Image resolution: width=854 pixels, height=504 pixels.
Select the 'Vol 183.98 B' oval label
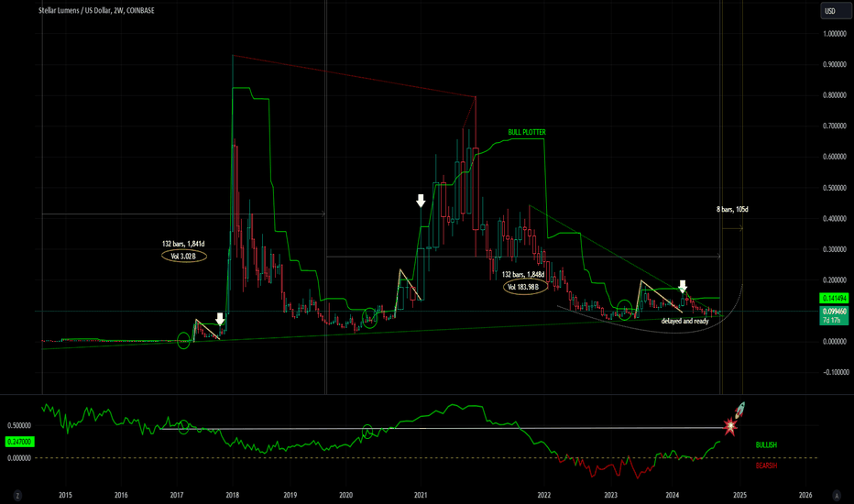pos(525,287)
